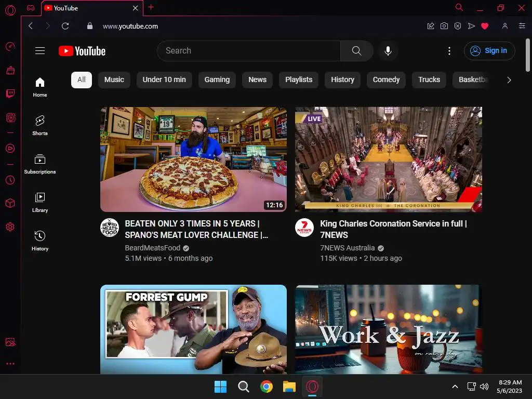Show hidden system tray icons chevron
This screenshot has width=532, height=399.
pos(455,387)
